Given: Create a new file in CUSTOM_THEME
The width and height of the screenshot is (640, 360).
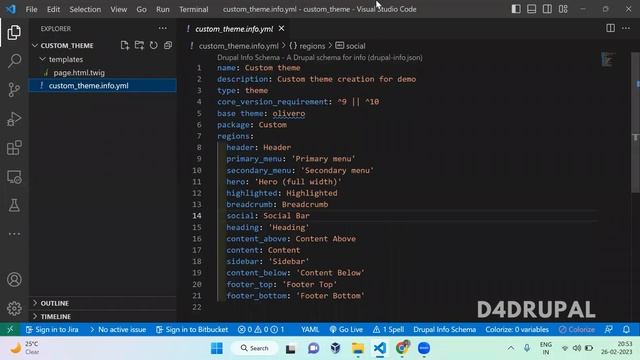Looking at the screenshot, I should [125, 45].
